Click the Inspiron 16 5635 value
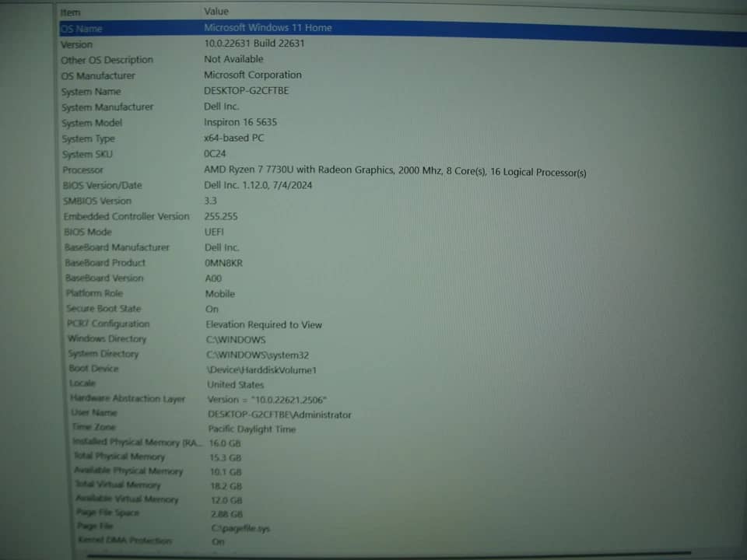Viewport: 747px width, 560px height. [240, 122]
